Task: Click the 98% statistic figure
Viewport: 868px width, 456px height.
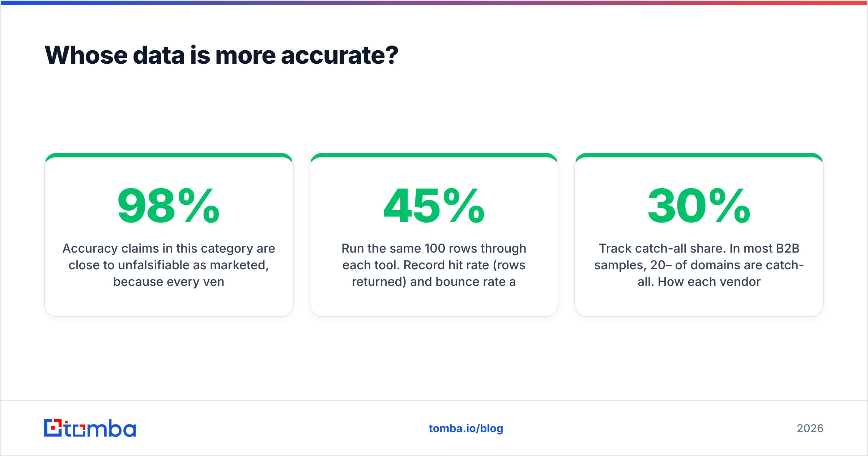Action: tap(169, 206)
